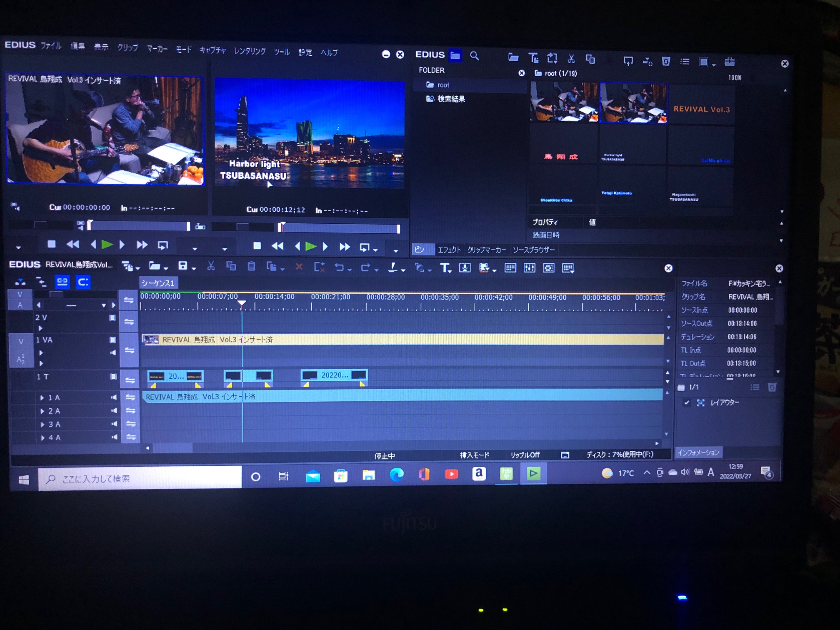Toggle mute on the 1 T title track

[x=113, y=377]
